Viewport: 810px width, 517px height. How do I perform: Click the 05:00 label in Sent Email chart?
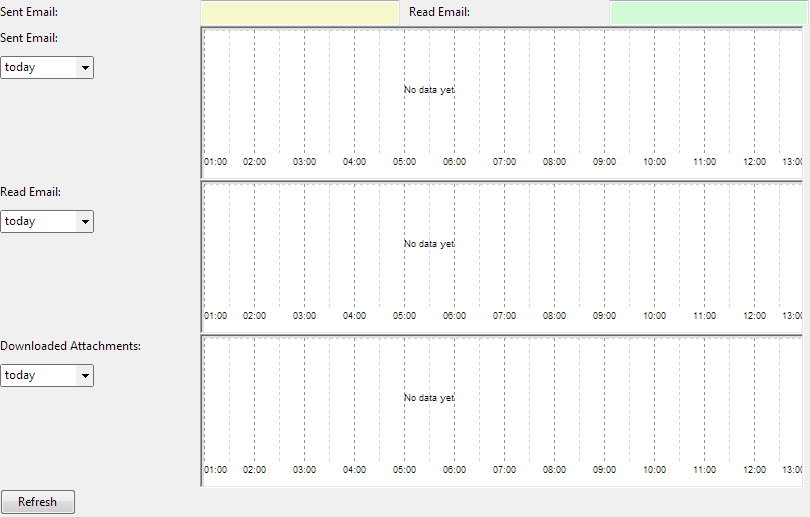point(404,162)
